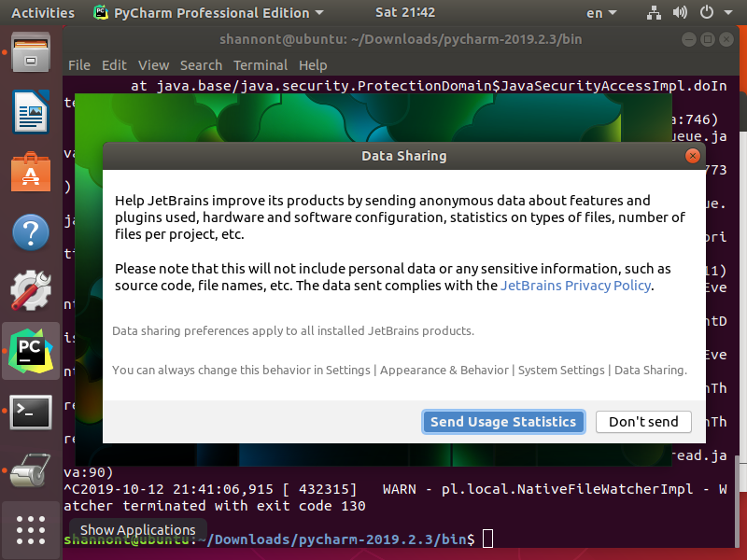Image resolution: width=747 pixels, height=560 pixels.
Task: Open PyCharm from the dock
Action: [31, 350]
